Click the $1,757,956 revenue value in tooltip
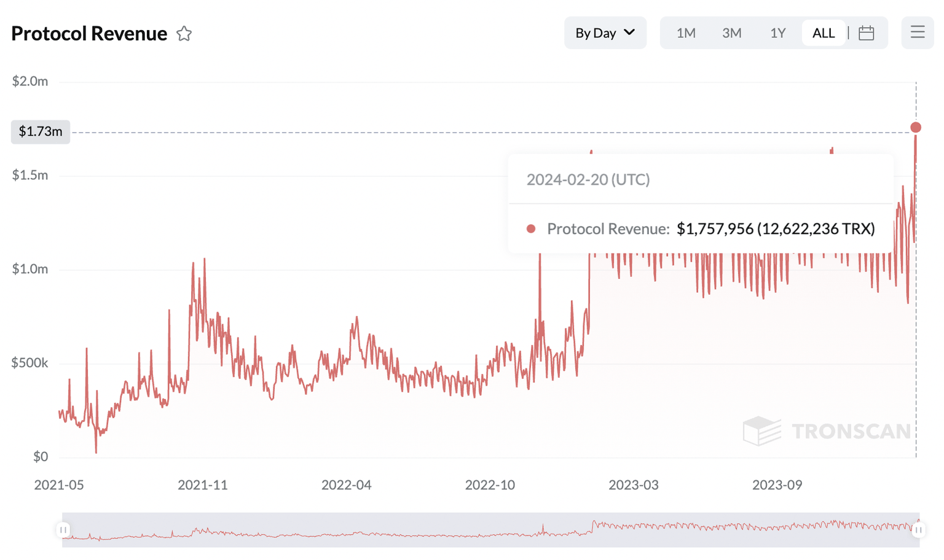 point(715,229)
